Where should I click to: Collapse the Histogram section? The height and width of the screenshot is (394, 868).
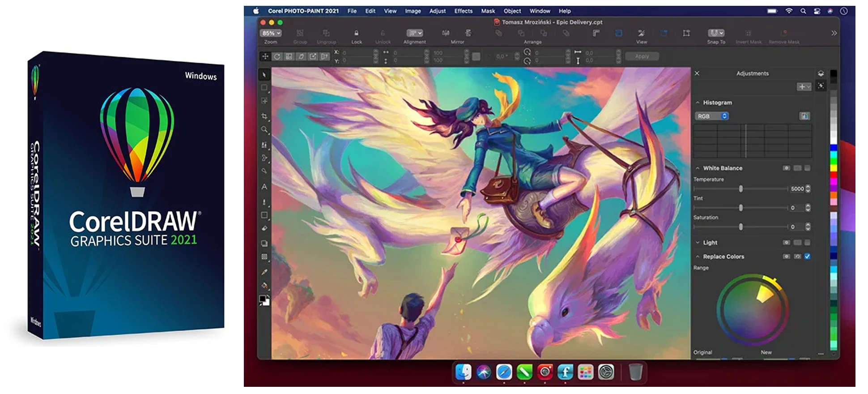point(698,103)
